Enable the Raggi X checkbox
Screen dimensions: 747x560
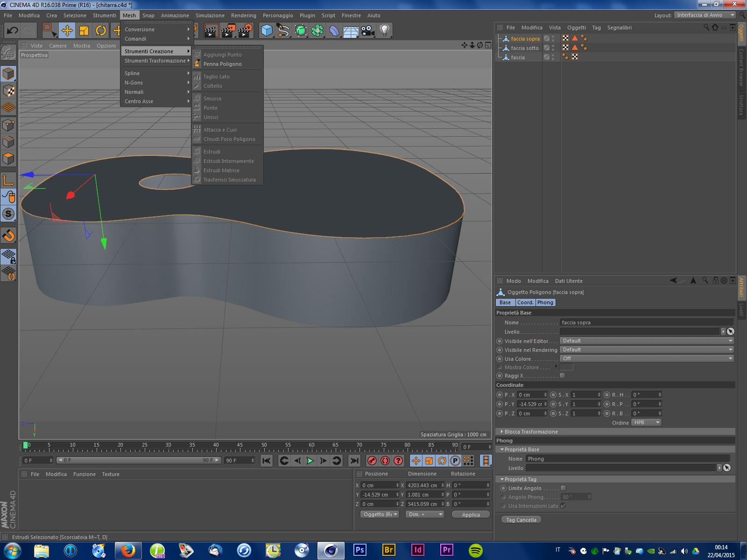pos(563,376)
